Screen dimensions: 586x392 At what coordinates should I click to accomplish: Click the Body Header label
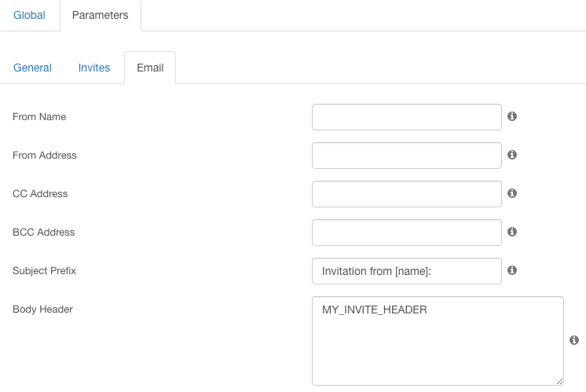click(42, 309)
